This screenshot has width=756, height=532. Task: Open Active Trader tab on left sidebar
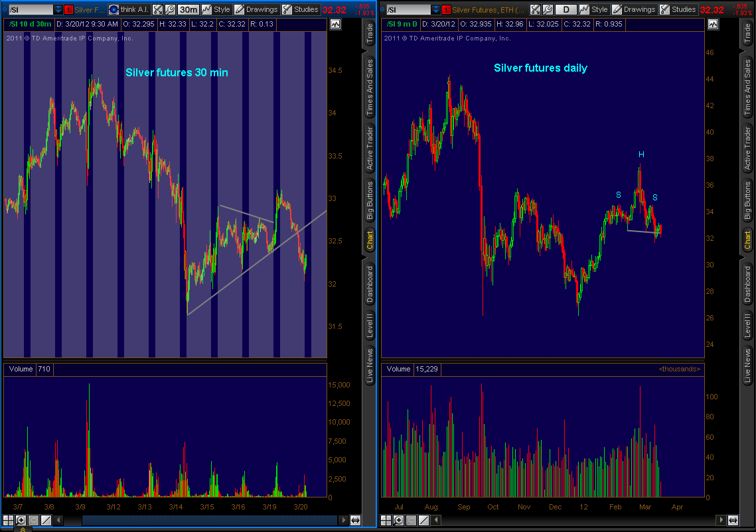pos(369,148)
